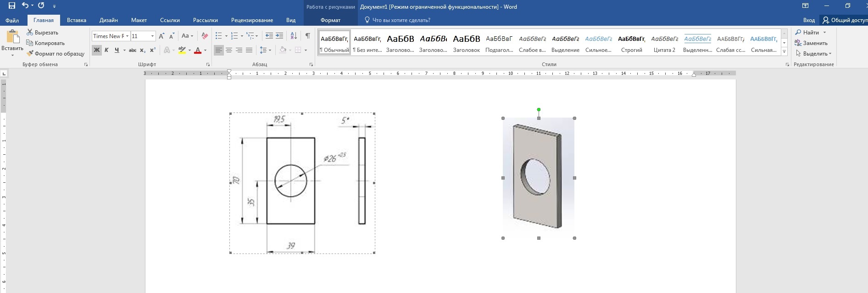Screen dimensions: 868x293
Task: Switch to the Дизайн tab
Action: 109,20
